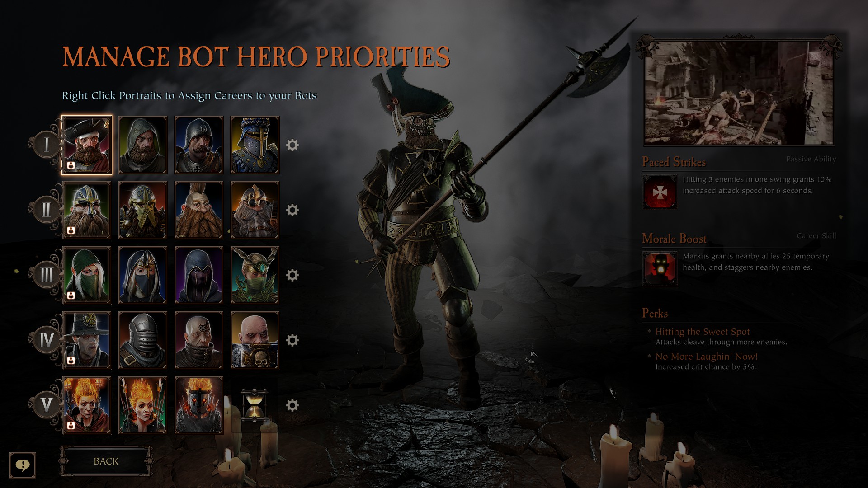Pick the Sister of the Thorn portrait
Viewport: 868px width, 488px height.
click(255, 275)
